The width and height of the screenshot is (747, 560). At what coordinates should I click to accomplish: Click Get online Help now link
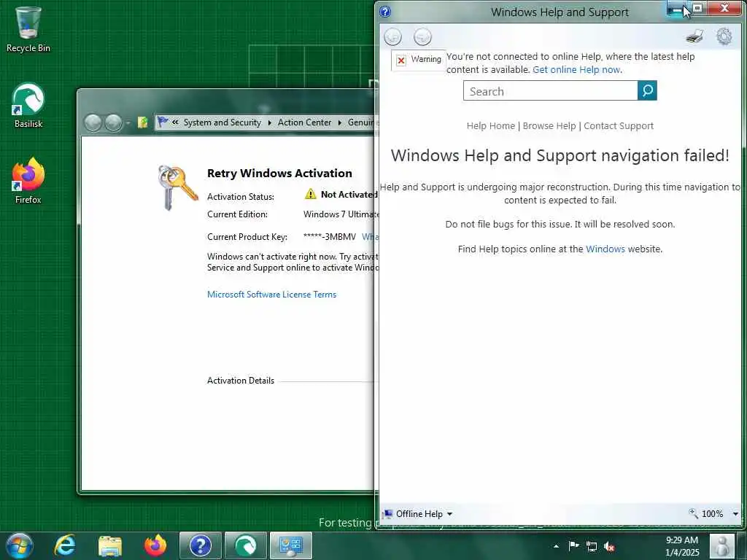click(576, 69)
